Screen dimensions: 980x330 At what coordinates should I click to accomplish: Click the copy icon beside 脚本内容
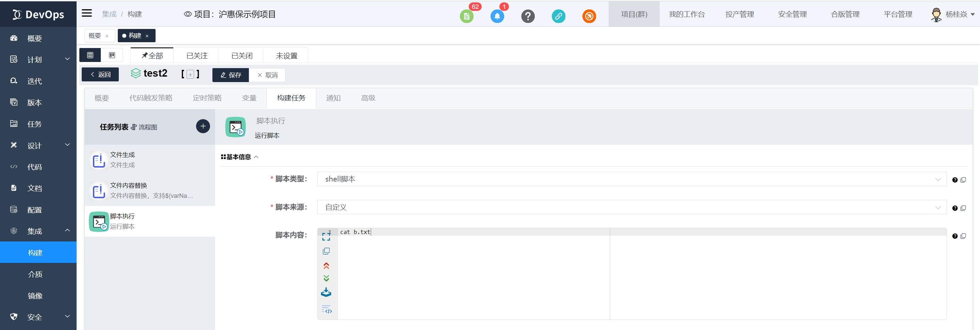tap(963, 236)
